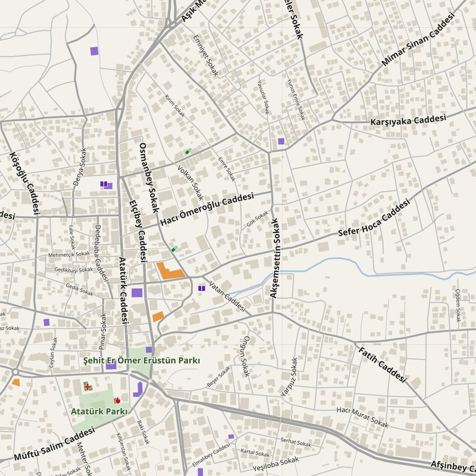Image resolution: width=476 pixels, height=476 pixels.
Task: Select the Ongun Sokak label
Action: coord(245,356)
